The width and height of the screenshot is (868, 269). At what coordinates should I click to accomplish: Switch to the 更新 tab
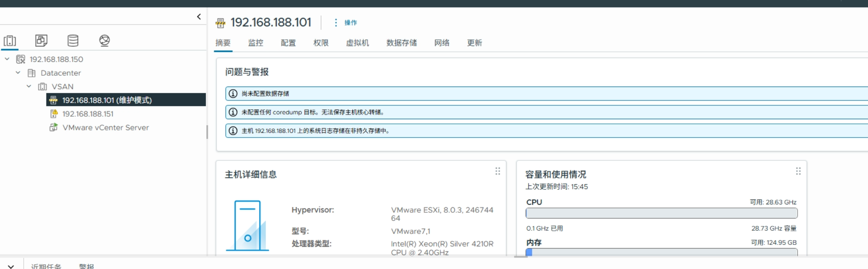click(475, 43)
